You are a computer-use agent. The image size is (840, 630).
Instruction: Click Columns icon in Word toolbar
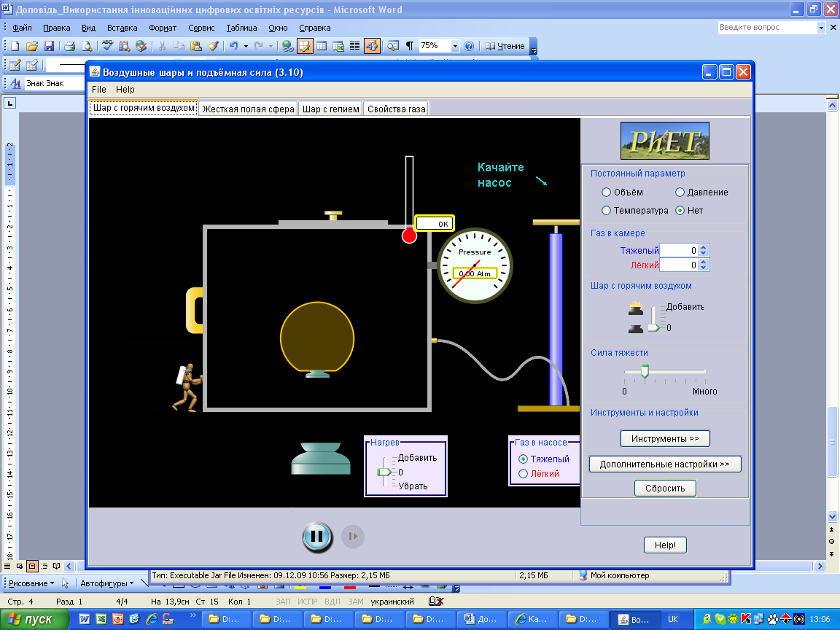tap(354, 46)
